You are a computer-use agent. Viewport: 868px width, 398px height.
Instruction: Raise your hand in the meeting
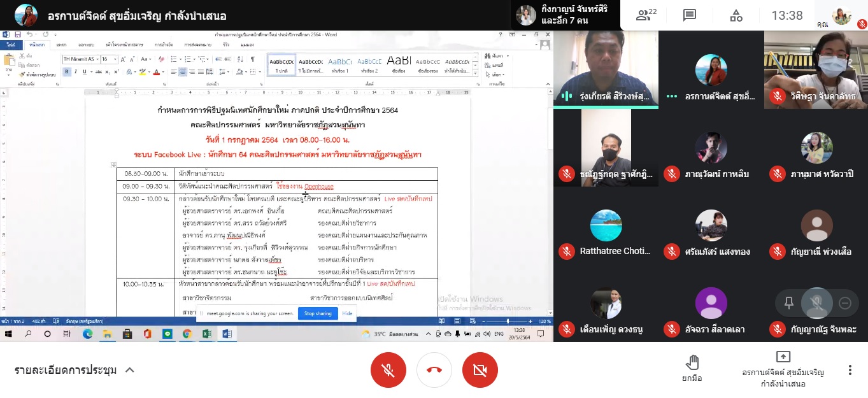pos(692,369)
